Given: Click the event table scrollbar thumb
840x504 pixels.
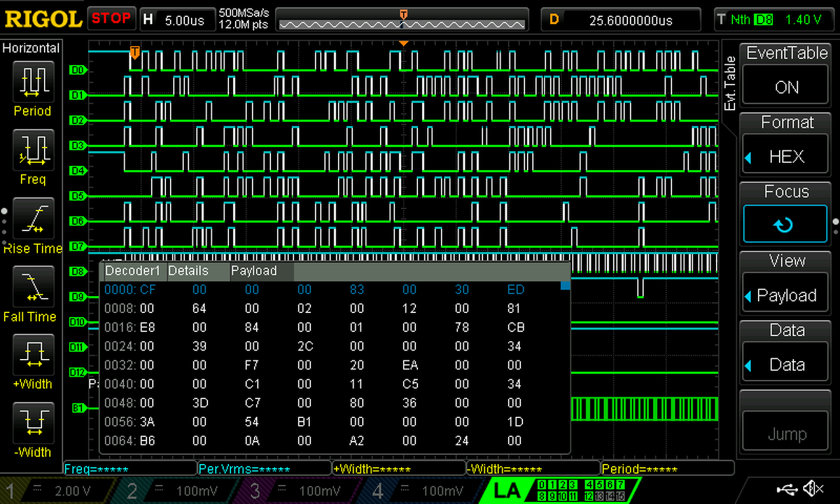Looking at the screenshot, I should pyautogui.click(x=565, y=285).
